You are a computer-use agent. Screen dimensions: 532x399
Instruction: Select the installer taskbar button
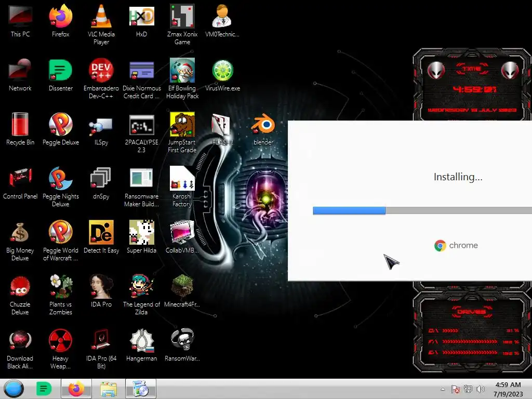coord(140,389)
